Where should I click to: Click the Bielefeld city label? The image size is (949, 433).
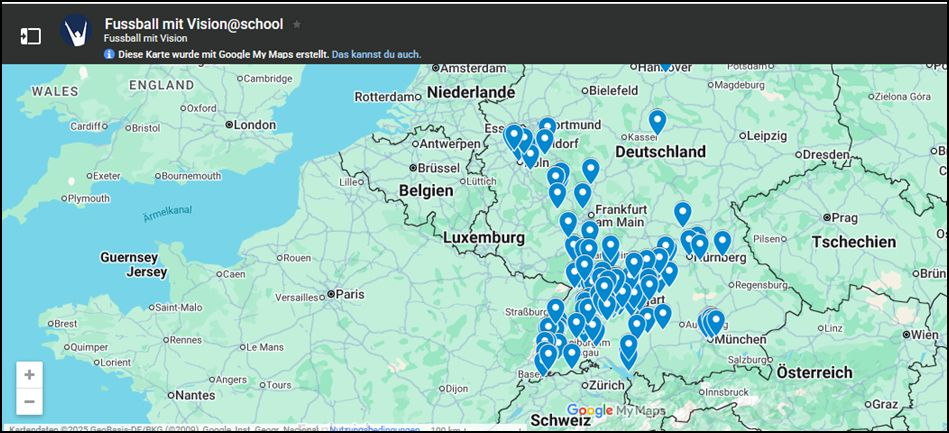coord(614,91)
